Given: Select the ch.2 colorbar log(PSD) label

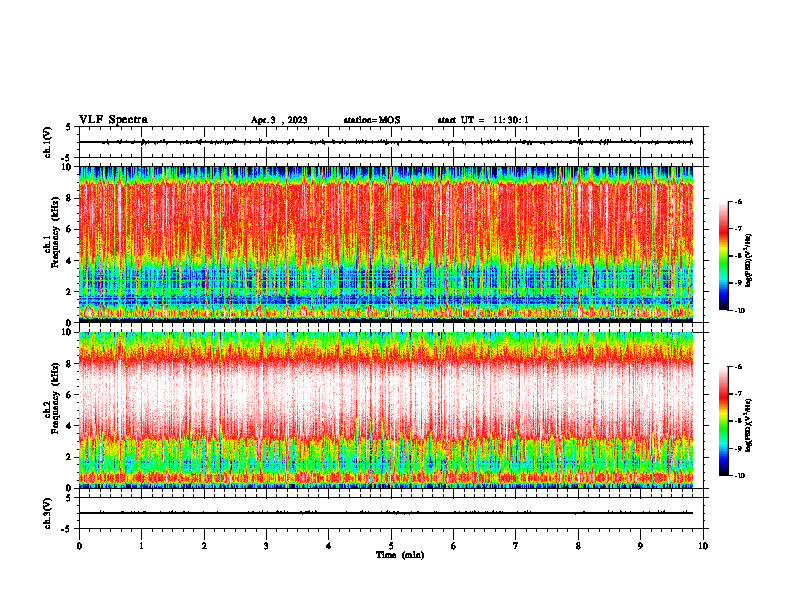Looking at the screenshot, I should click(749, 426).
